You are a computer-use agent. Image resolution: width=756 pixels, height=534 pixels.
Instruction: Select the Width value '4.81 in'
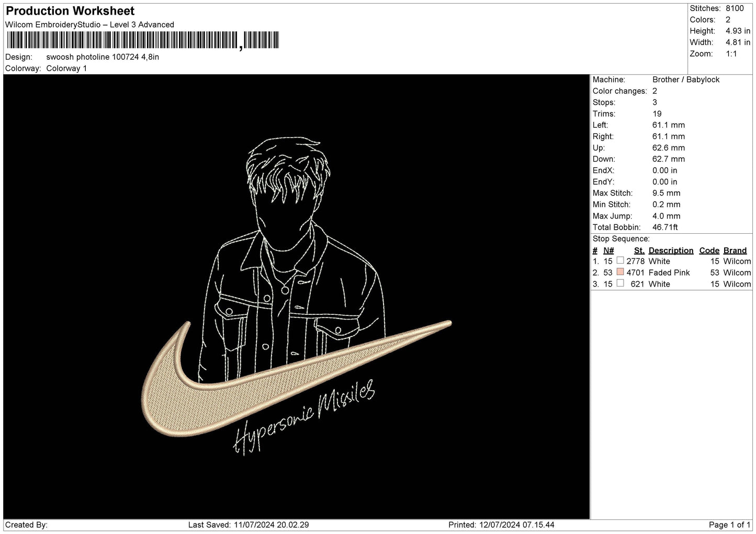tap(738, 42)
